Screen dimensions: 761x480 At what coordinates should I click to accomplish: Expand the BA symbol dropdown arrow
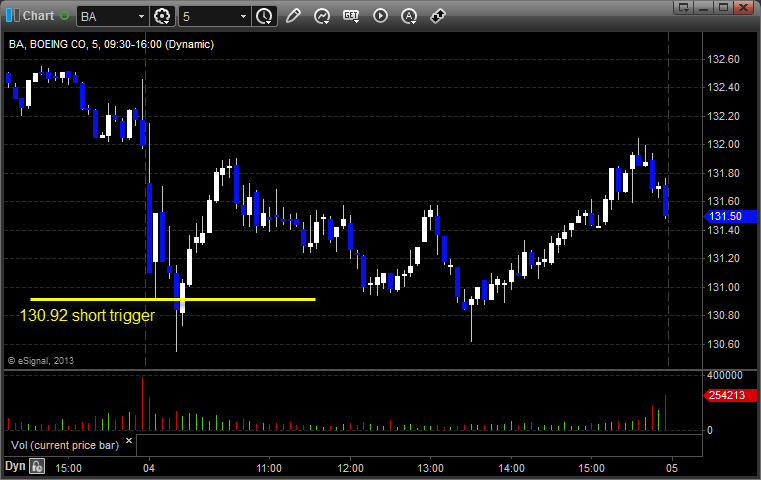(x=141, y=17)
